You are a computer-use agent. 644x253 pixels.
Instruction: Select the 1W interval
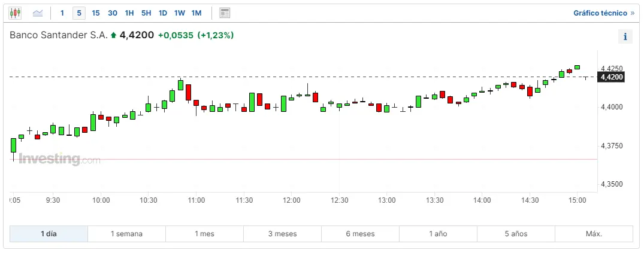point(180,13)
